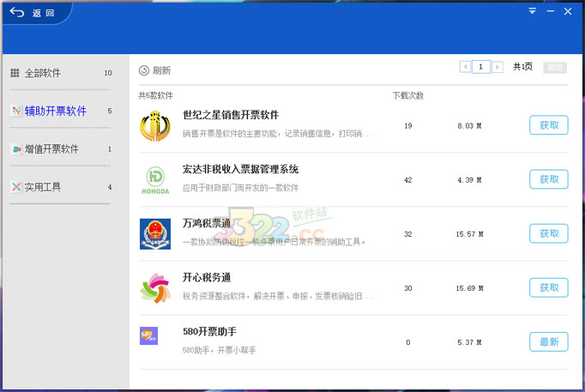Viewport: 585px width, 392px height.
Task: Click download count 19
Action: [x=408, y=126]
